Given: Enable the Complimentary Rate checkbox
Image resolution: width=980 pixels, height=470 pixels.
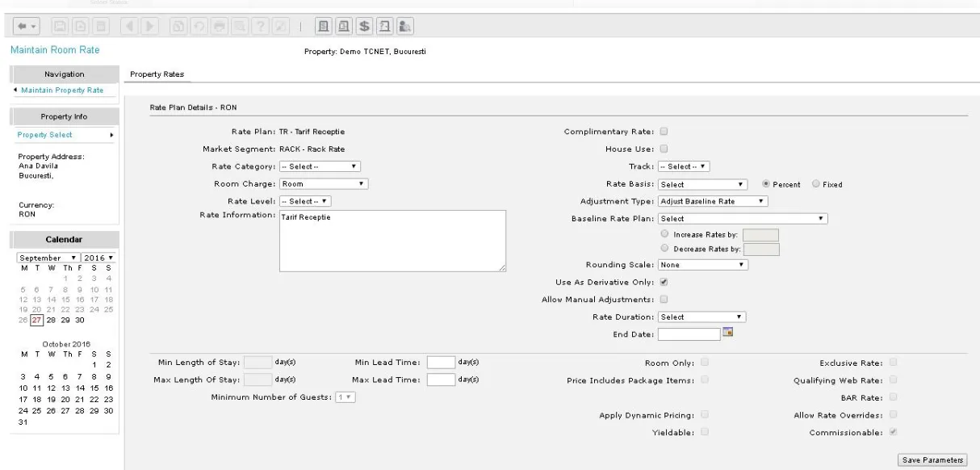Looking at the screenshot, I should (664, 132).
